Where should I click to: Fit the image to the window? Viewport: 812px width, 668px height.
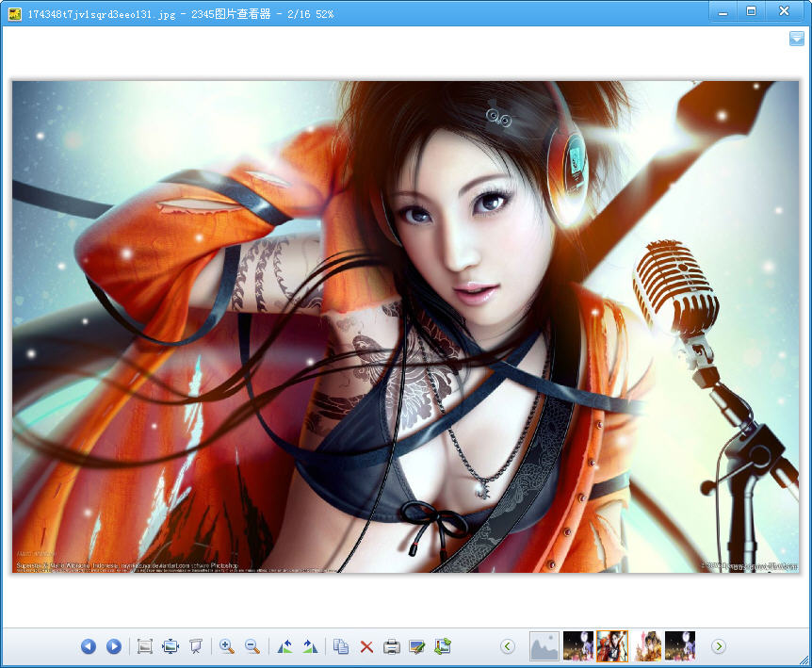(x=171, y=646)
